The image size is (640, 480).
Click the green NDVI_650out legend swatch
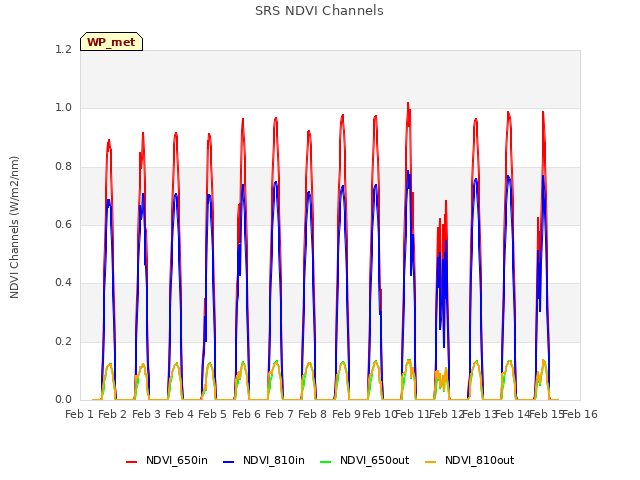pyautogui.click(x=326, y=462)
